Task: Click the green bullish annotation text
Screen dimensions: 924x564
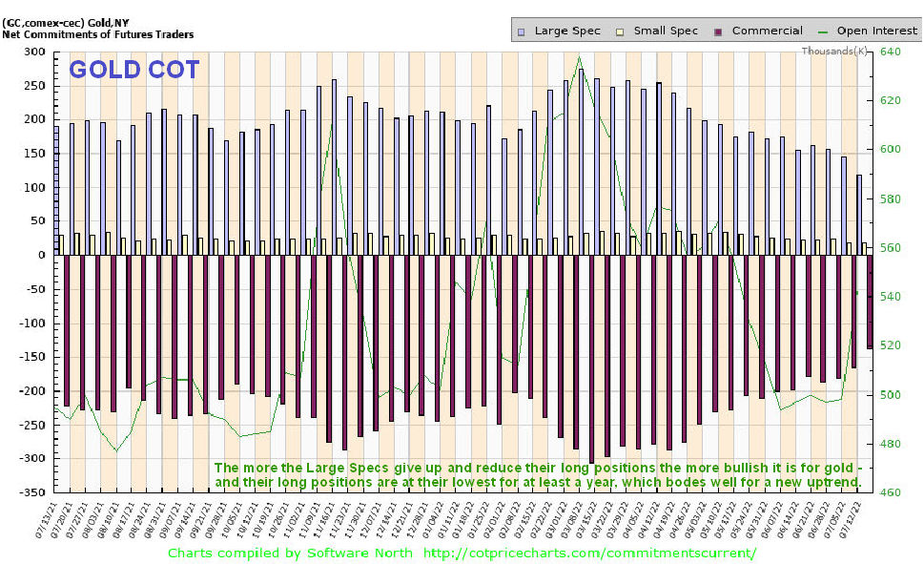Action: click(538, 475)
